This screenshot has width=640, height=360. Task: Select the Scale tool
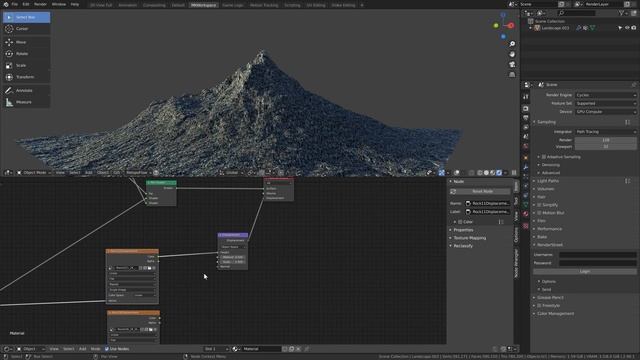pos(27,65)
